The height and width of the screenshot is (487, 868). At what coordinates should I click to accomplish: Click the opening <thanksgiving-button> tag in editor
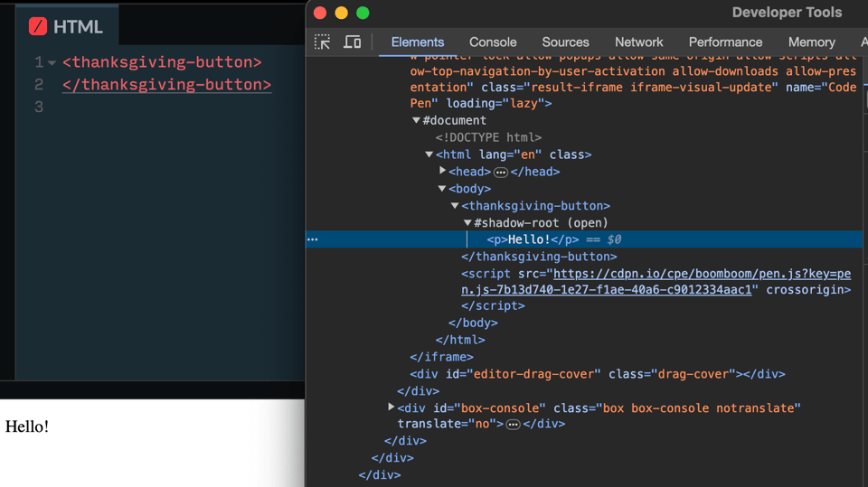[x=162, y=62]
